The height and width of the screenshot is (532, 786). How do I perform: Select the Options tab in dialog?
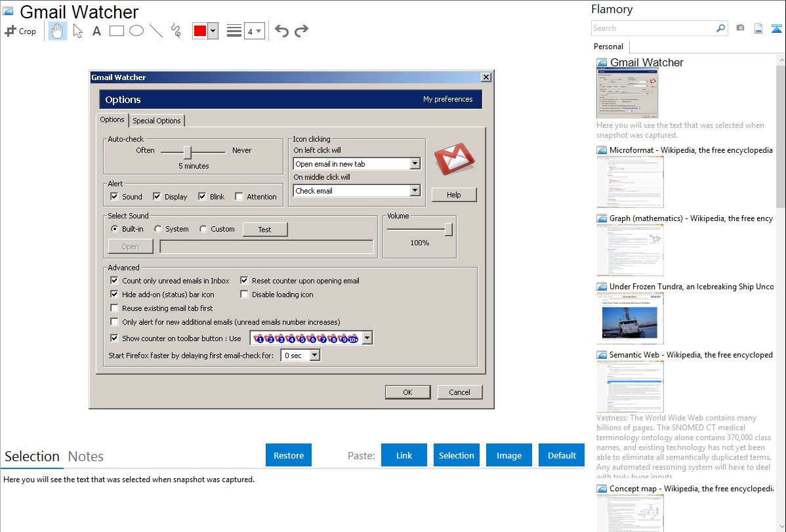112,120
